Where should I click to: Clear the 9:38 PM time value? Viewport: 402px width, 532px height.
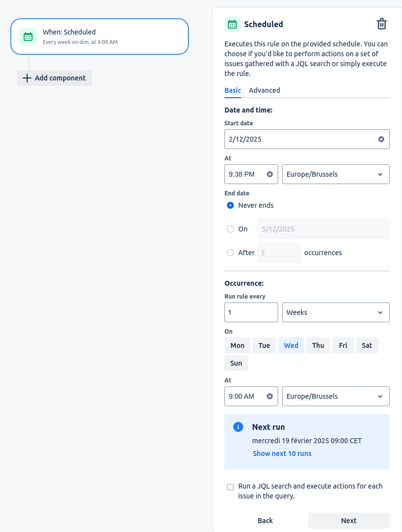[x=270, y=174]
